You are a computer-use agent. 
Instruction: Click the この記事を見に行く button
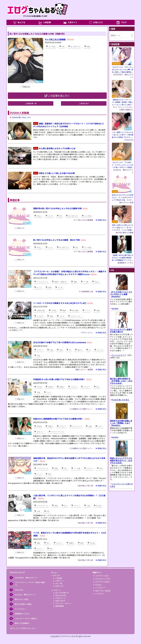pyautogui.click(x=57, y=96)
